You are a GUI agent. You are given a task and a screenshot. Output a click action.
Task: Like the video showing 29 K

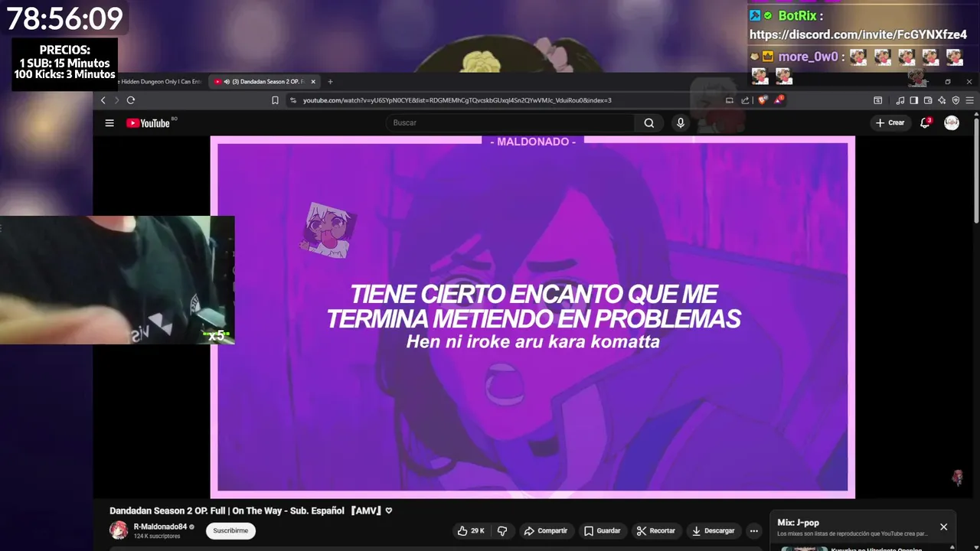coord(470,530)
